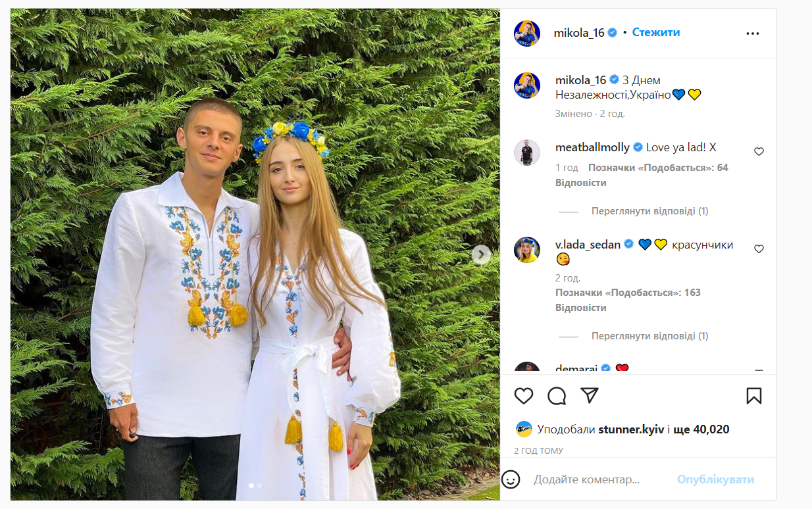Save the post with the bookmark icon
The width and height of the screenshot is (812, 509).
755,395
